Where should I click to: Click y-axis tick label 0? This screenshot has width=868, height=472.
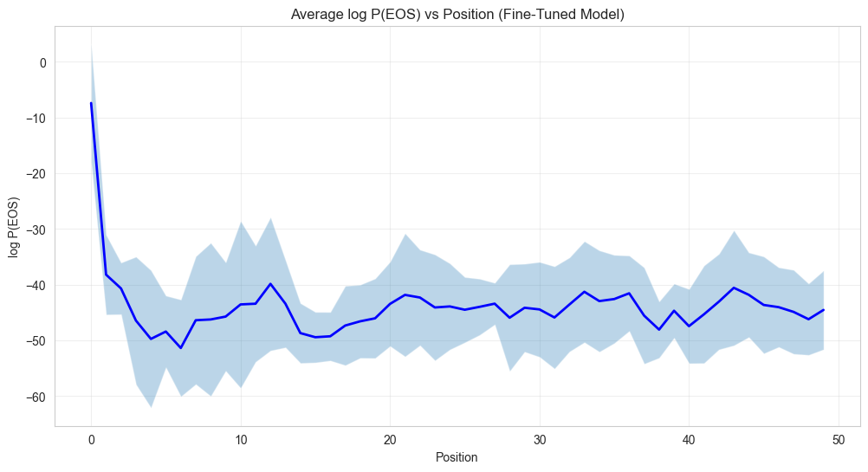pyautogui.click(x=42, y=62)
